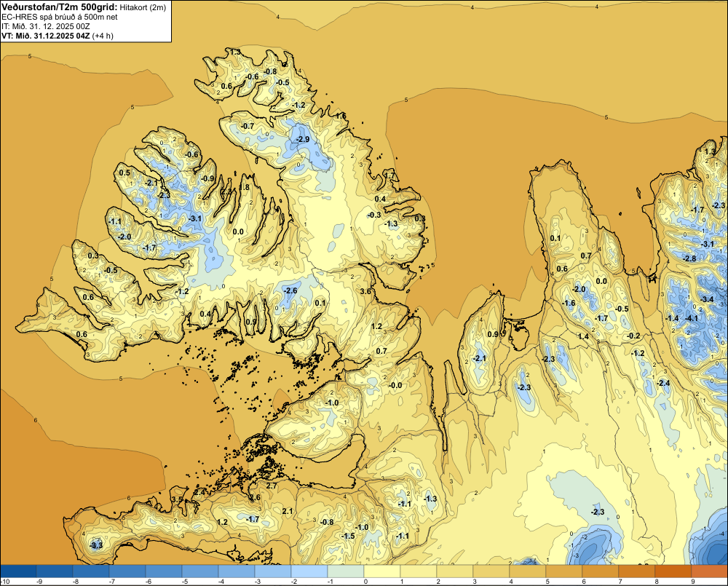This screenshot has height=586, width=728.
Task: Click the '-10' legend tick label
Action: coord(6,582)
